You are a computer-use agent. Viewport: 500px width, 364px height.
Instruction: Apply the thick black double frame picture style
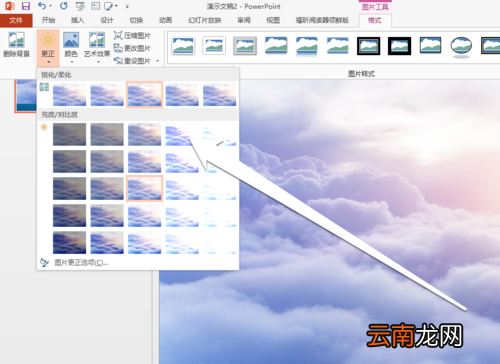(369, 46)
